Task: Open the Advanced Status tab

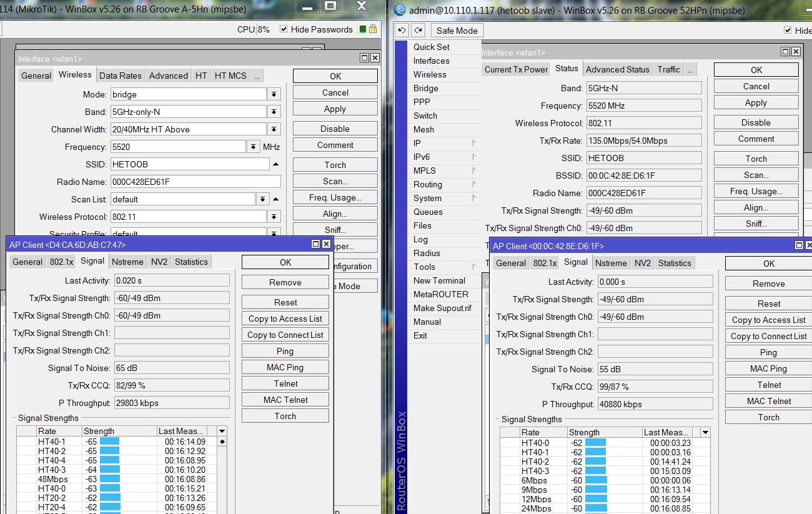Action: (618, 69)
